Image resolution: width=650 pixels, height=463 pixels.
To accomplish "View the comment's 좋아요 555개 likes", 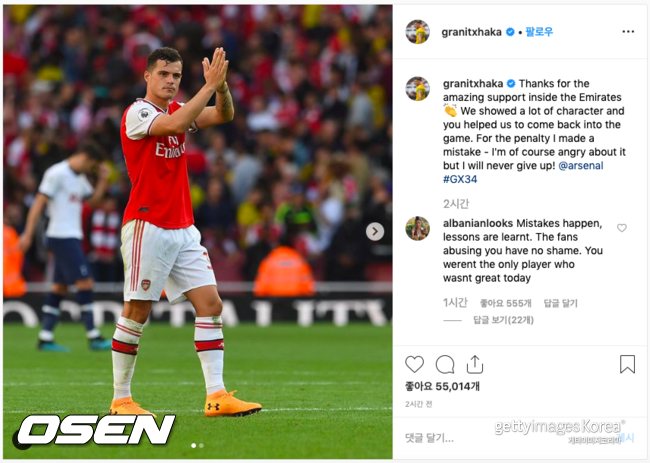I will pos(505,303).
